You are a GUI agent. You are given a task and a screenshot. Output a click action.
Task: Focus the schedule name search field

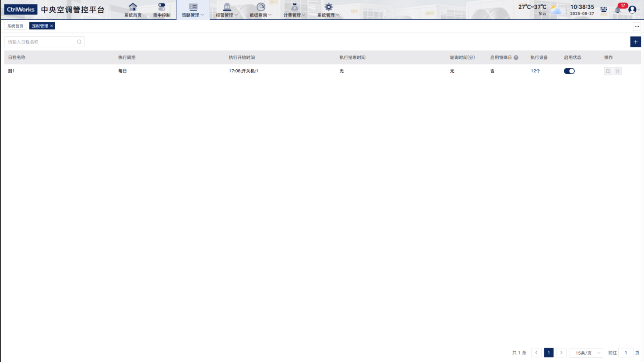pyautogui.click(x=40, y=42)
